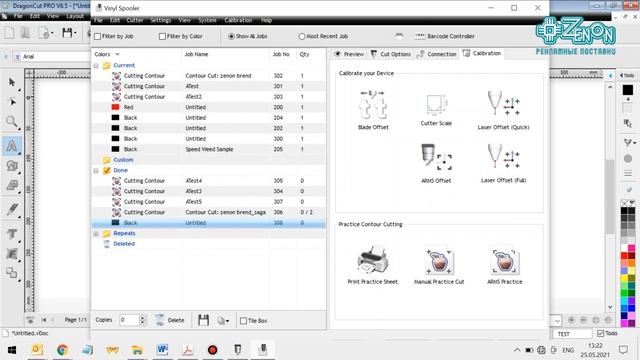Viewport: 640px width, 360px height.
Task: Open the Calibration menu
Action: click(238, 20)
